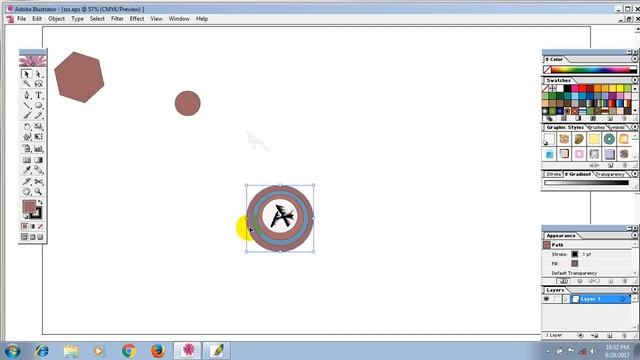Screen dimensions: 640x360
Task: Open Color panel flyout menu arrow
Action: pyautogui.click(x=635, y=59)
